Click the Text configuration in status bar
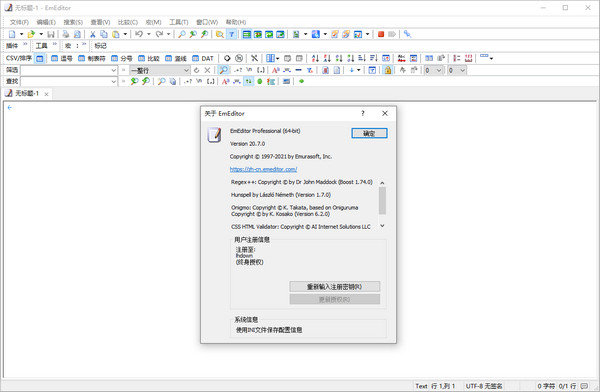The width and height of the screenshot is (600, 392). (x=421, y=386)
